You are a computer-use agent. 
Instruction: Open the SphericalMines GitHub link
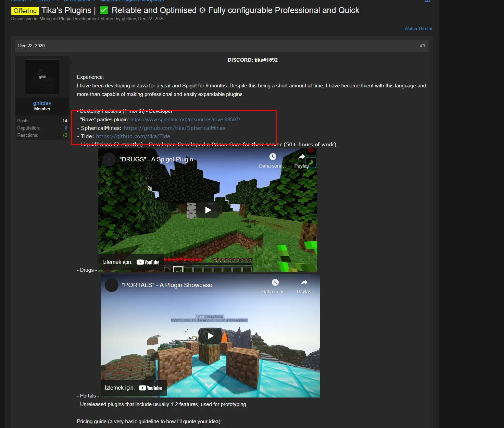(174, 128)
